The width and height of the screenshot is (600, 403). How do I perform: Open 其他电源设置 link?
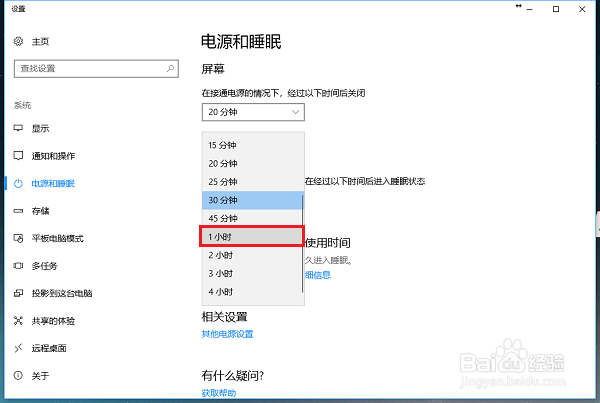pos(227,334)
